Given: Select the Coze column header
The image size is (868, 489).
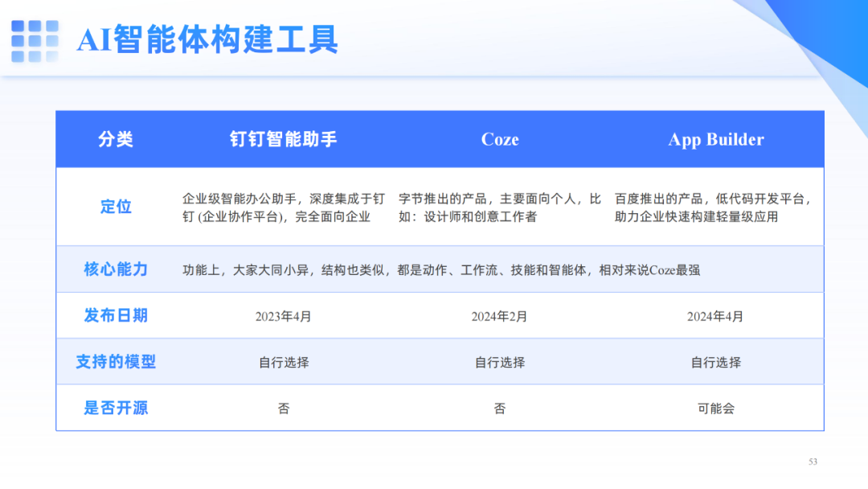Looking at the screenshot, I should (500, 140).
